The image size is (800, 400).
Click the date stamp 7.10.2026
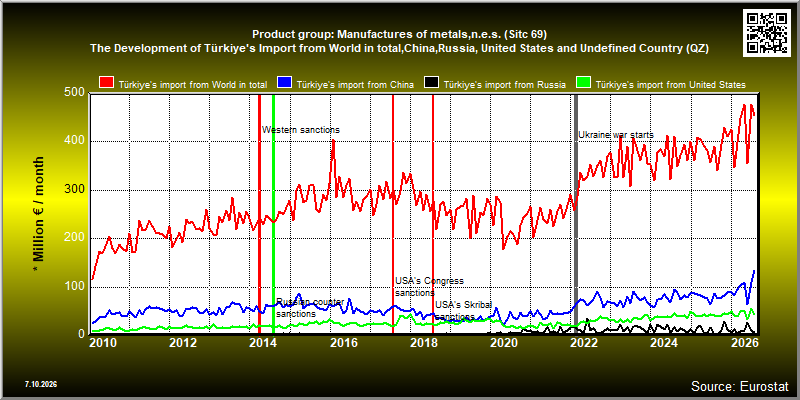point(40,384)
